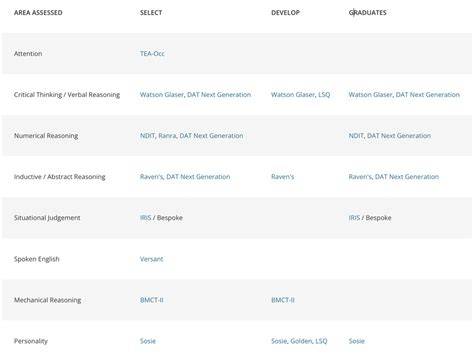Image resolution: width=474 pixels, height=361 pixels.
Task: Click BMCT-II link in Develop column
Action: (283, 300)
